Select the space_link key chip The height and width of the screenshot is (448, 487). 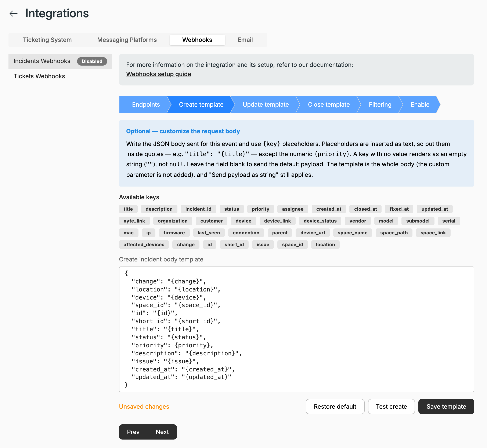point(433,233)
